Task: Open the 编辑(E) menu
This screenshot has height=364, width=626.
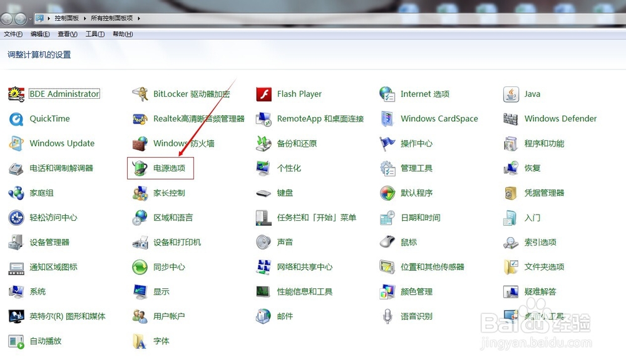Action: 40,34
